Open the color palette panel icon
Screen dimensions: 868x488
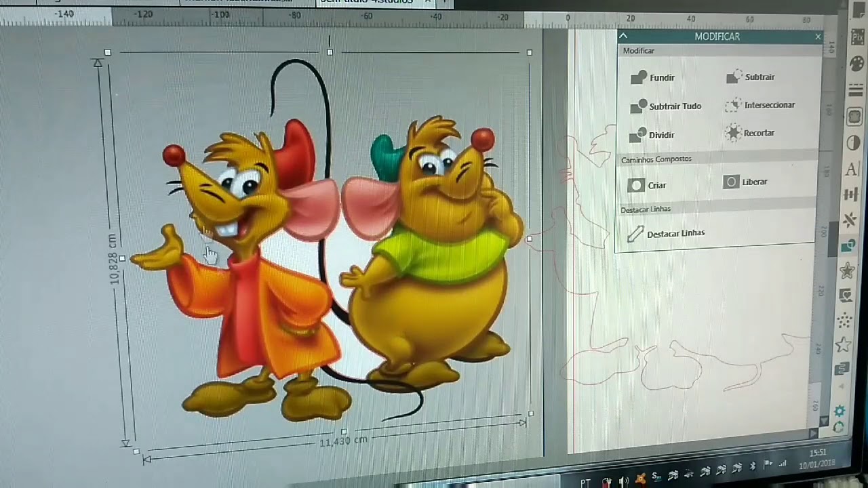857,64
